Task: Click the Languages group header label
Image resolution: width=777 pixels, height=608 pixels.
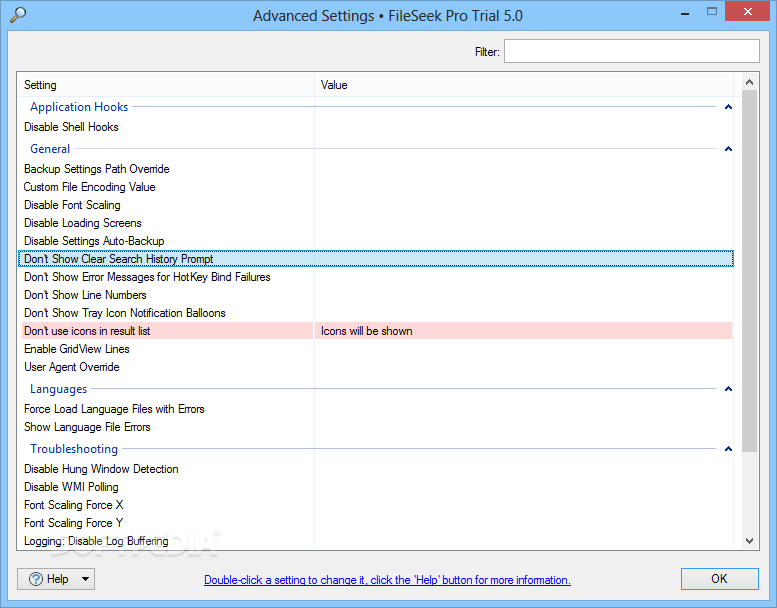Action: click(58, 389)
